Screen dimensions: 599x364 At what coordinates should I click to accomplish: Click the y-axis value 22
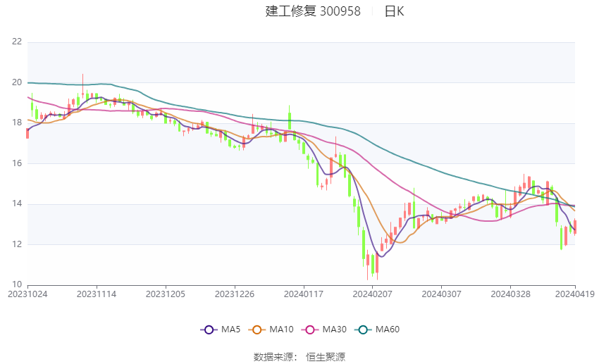[17, 42]
